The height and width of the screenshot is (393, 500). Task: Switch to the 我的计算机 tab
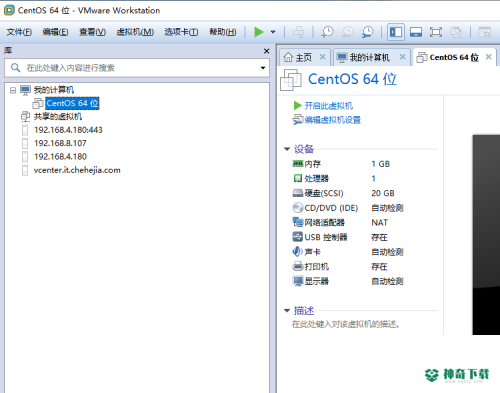[369, 57]
